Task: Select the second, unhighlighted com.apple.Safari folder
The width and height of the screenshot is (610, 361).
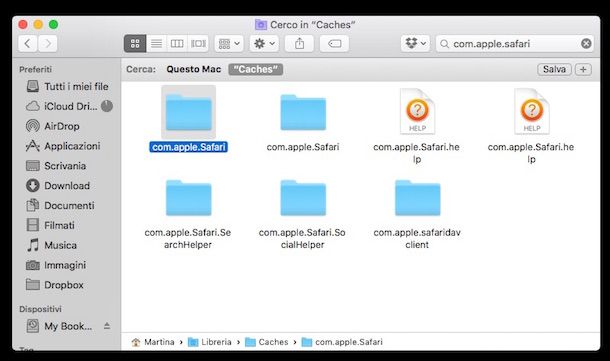Action: [303, 113]
